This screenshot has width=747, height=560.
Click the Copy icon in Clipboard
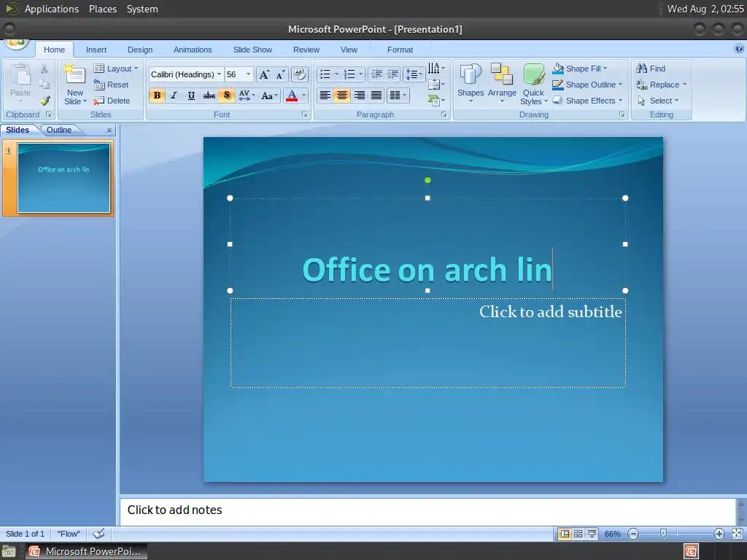44,85
